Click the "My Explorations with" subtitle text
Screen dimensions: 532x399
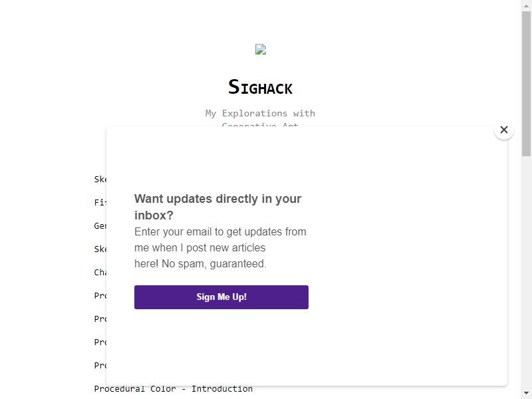click(x=260, y=113)
